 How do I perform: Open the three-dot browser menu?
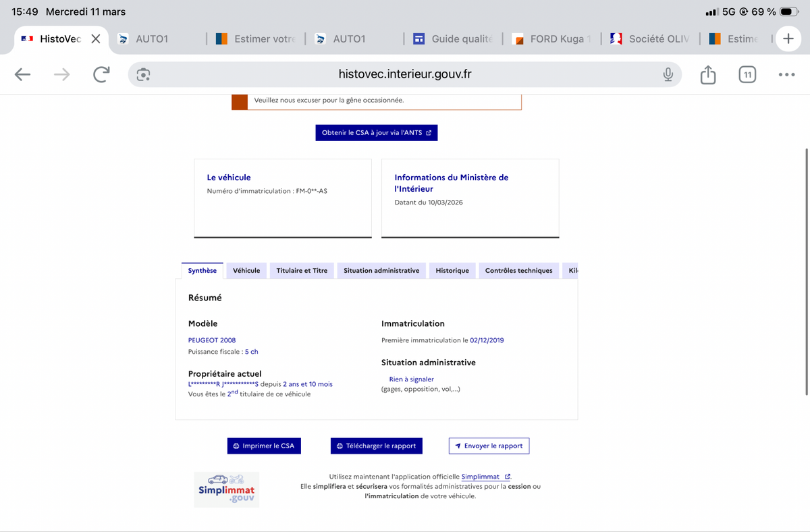pos(786,75)
